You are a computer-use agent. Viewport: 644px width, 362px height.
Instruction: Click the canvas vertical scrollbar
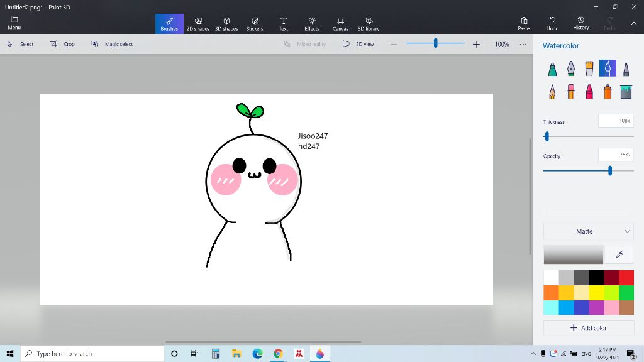[530, 196]
